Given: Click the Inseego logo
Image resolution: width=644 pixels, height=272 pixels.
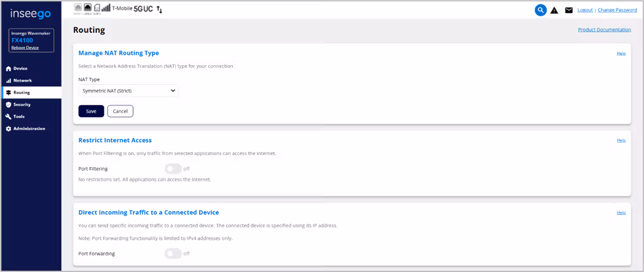Looking at the screenshot, I should [30, 14].
